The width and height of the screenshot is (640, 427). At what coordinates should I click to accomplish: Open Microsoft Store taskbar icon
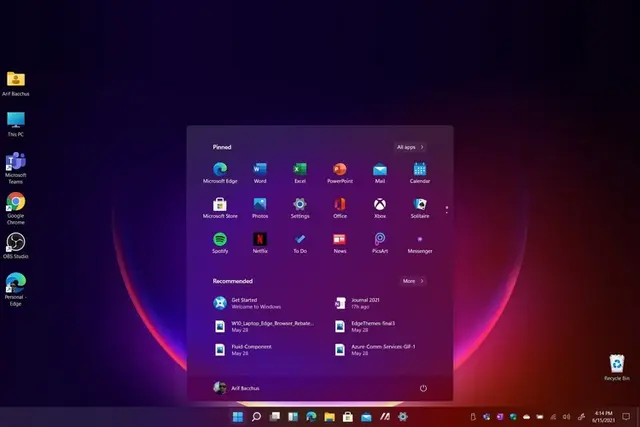(348, 417)
